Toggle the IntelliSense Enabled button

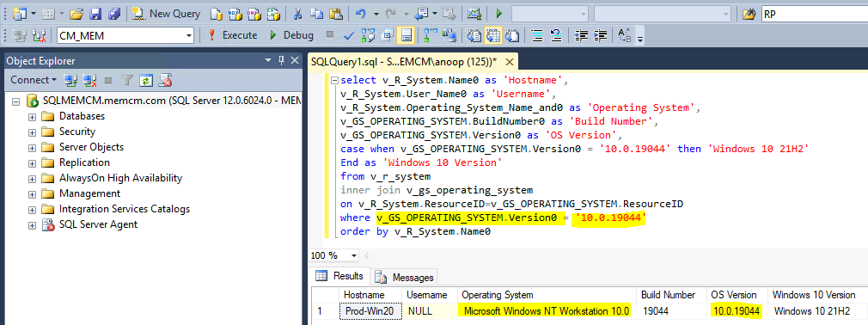click(x=406, y=35)
